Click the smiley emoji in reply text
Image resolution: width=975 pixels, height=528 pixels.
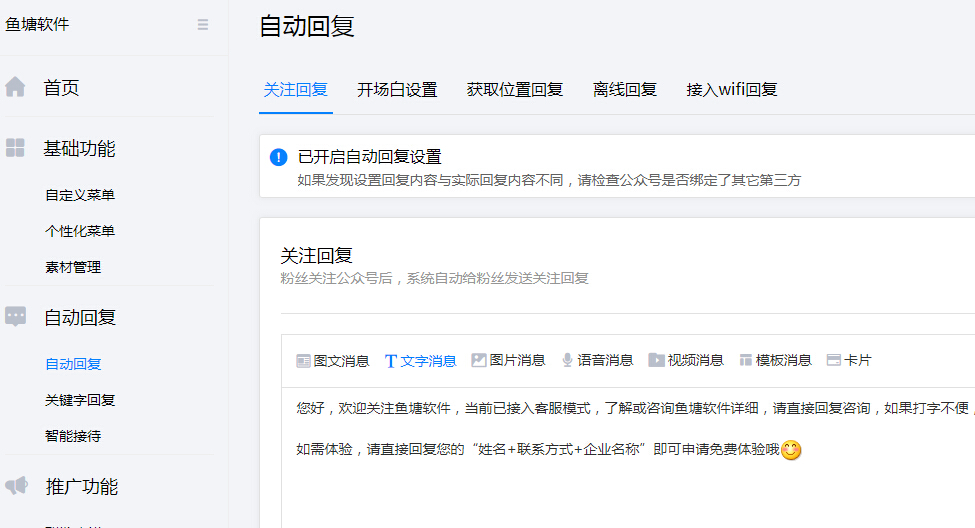791,450
